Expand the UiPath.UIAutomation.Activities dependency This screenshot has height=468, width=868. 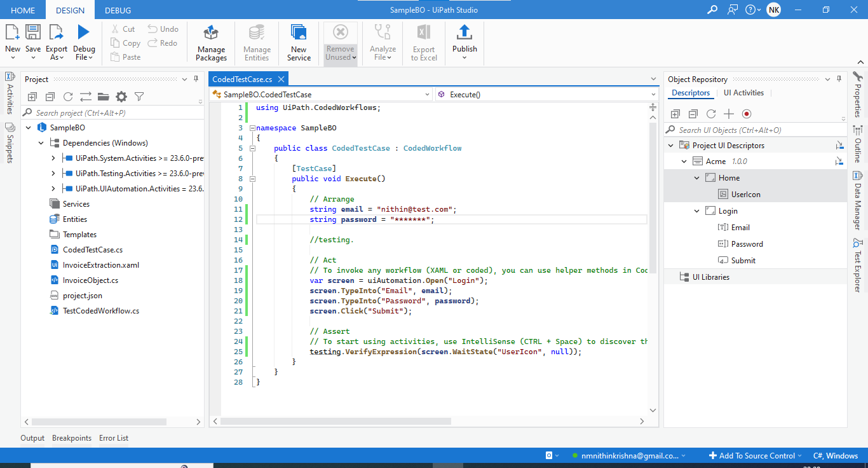53,189
